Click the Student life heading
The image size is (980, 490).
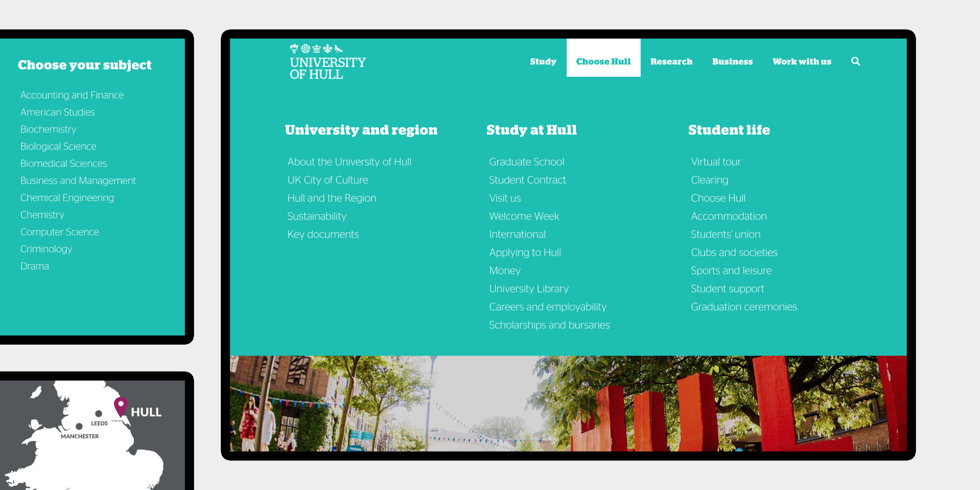729,130
